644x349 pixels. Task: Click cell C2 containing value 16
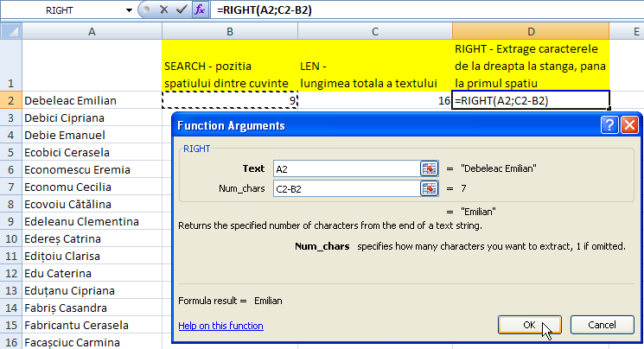375,100
